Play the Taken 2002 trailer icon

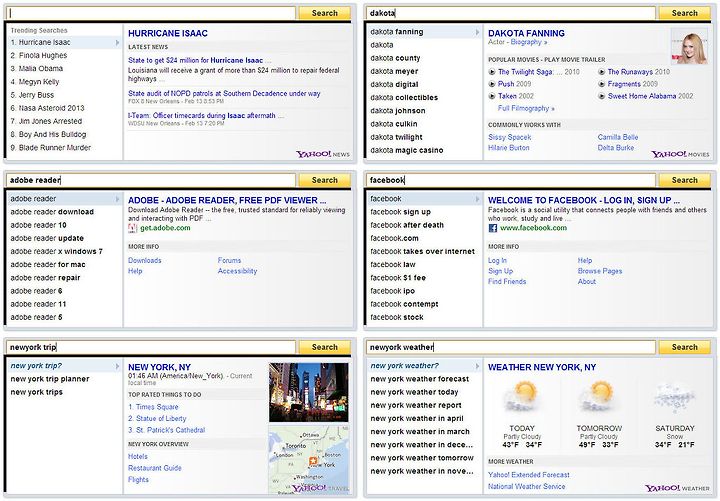tap(492, 96)
